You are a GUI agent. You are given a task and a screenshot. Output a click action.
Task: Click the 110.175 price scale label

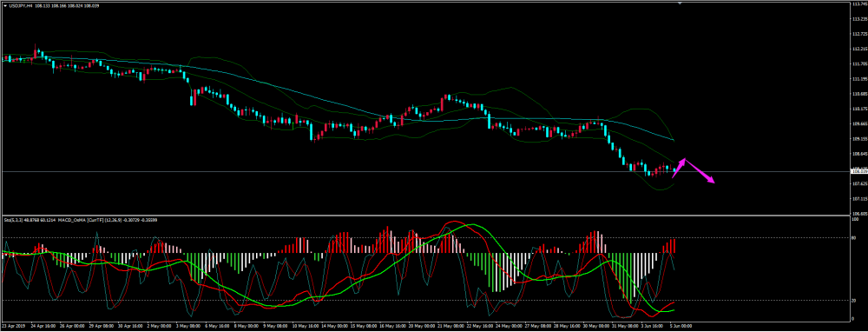click(859, 109)
